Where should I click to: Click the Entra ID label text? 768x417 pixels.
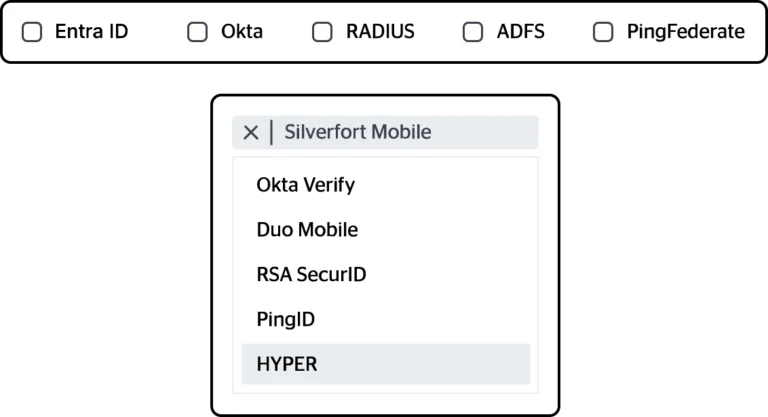[x=91, y=32]
